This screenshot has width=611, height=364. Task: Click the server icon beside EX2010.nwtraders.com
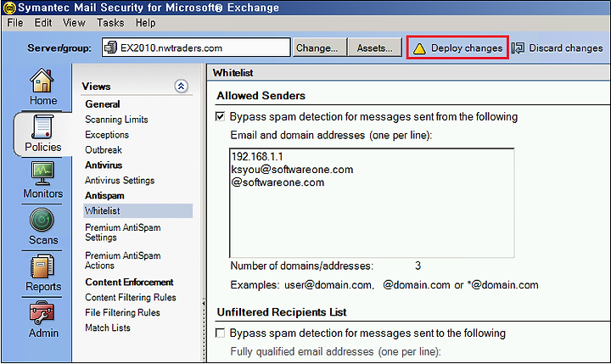pos(110,48)
